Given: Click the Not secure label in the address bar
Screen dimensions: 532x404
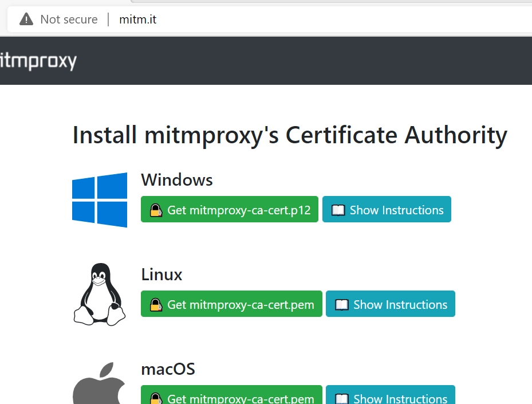Looking at the screenshot, I should click(68, 19).
